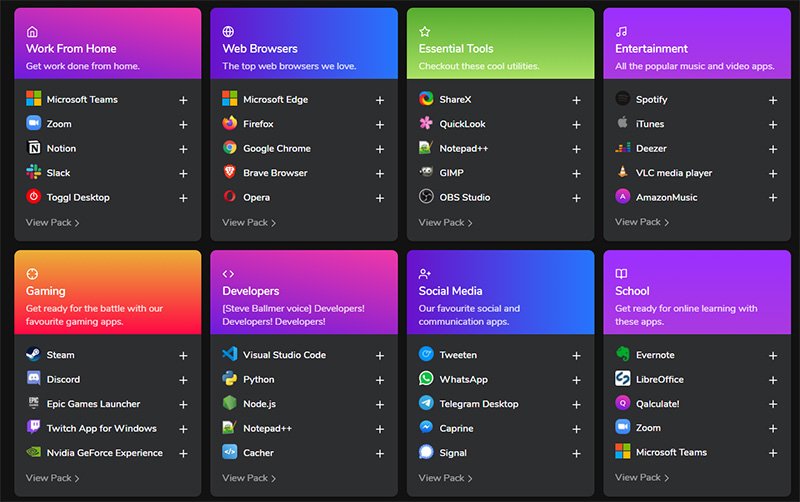Add Qalculate! with its plus button
The width and height of the screenshot is (800, 502).
tap(772, 404)
